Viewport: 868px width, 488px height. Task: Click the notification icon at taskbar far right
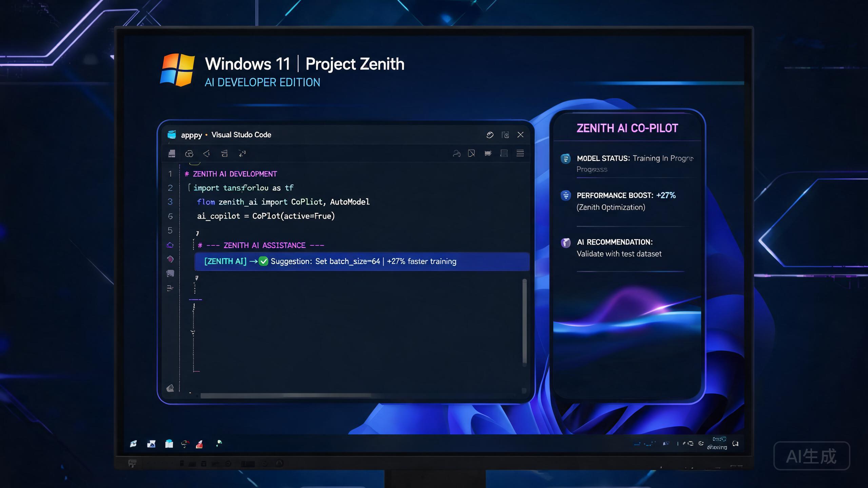point(735,444)
